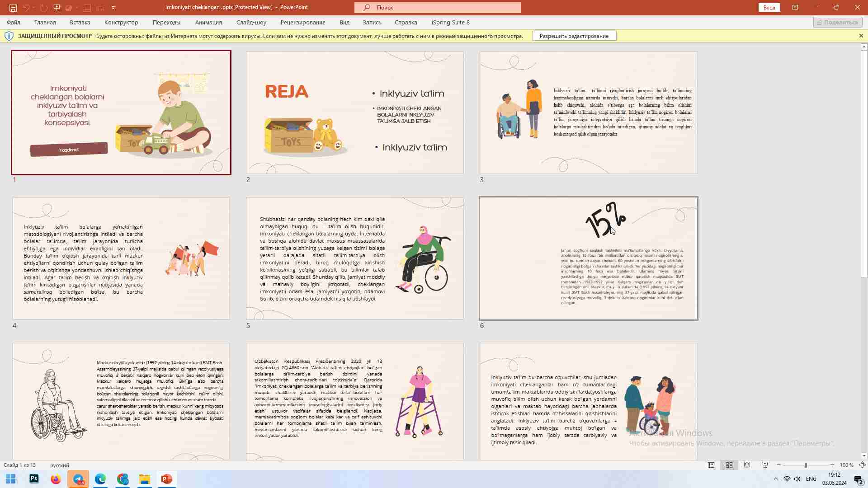Open zoom dialog via 100 % label
The height and width of the screenshot is (488, 868).
pyautogui.click(x=846, y=465)
